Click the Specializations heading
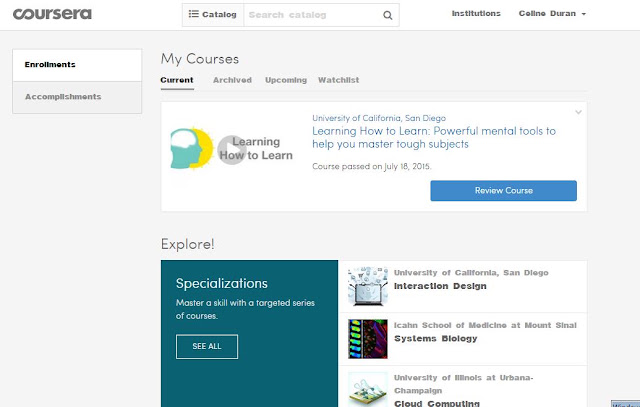The width and height of the screenshot is (640, 407). tap(222, 284)
